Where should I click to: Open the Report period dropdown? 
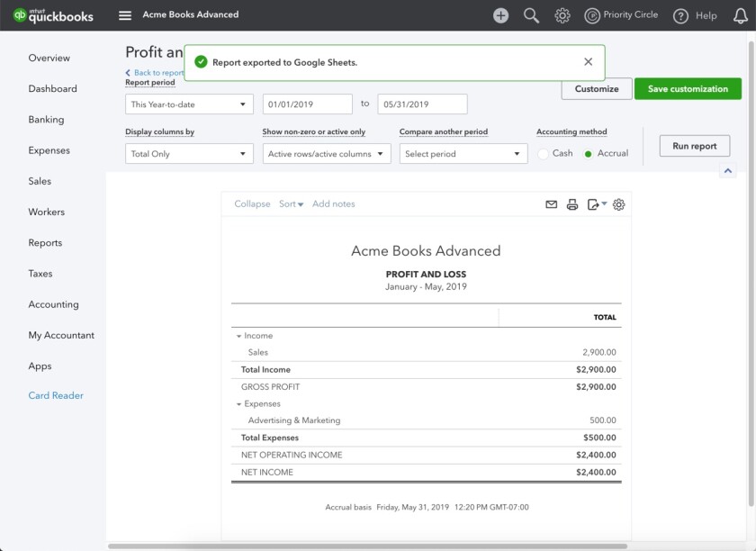pos(189,104)
